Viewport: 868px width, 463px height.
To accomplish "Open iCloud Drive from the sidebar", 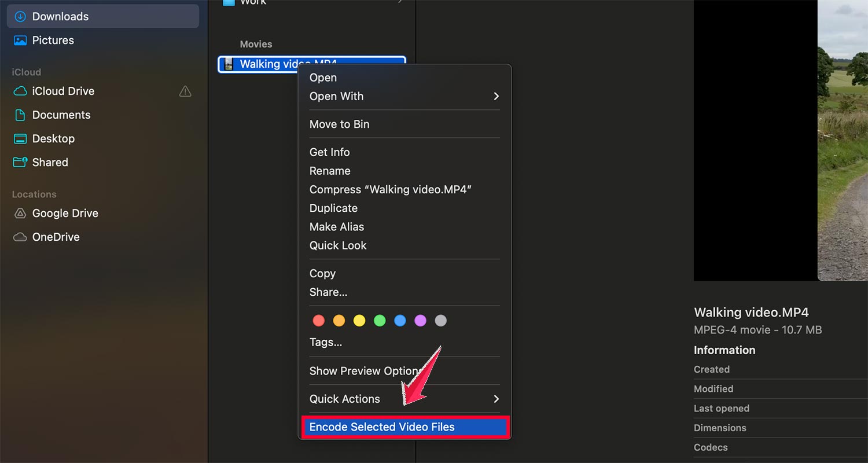I will tap(20, 91).
